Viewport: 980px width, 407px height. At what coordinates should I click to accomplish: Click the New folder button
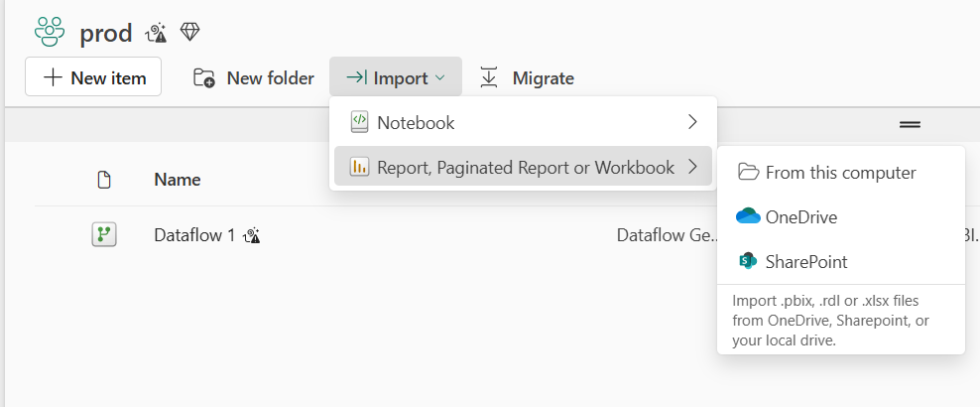pos(254,77)
